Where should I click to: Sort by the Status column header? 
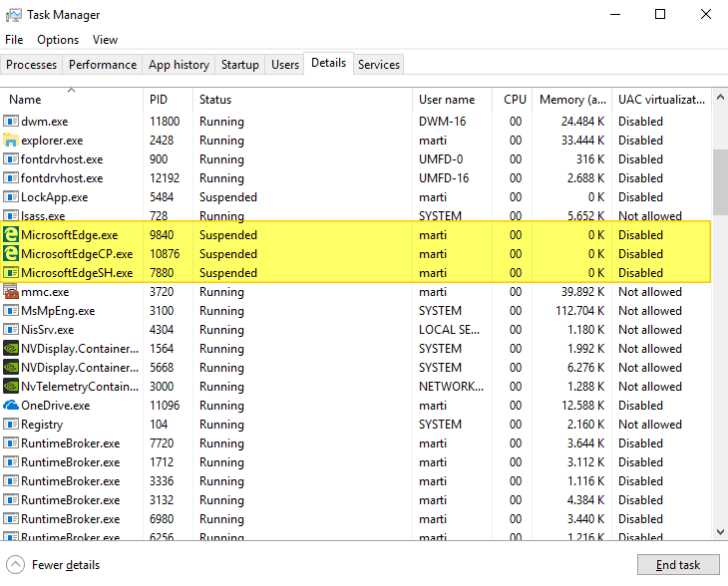(x=302, y=100)
